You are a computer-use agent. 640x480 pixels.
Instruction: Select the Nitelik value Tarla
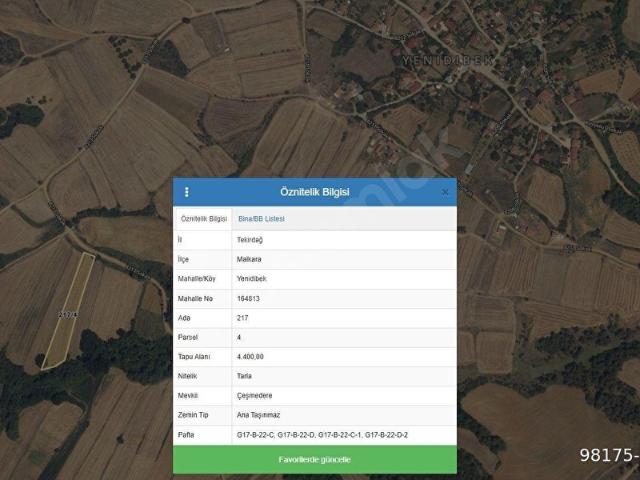244,376
